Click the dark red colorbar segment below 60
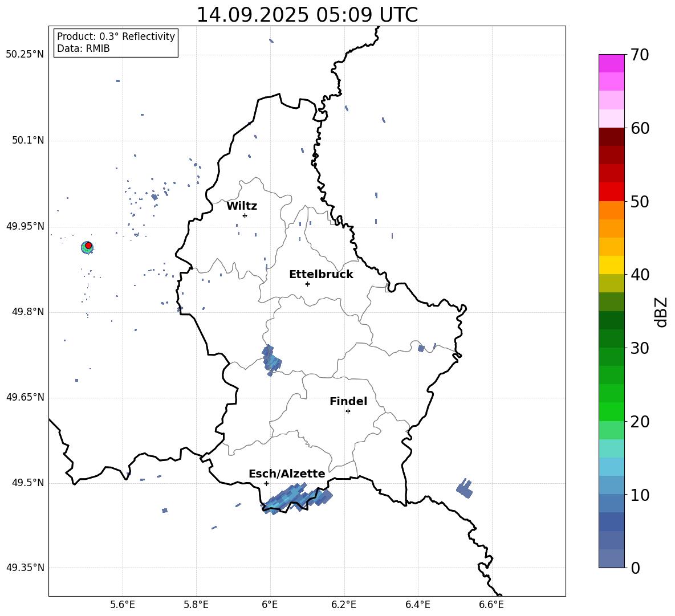 pyautogui.click(x=612, y=137)
